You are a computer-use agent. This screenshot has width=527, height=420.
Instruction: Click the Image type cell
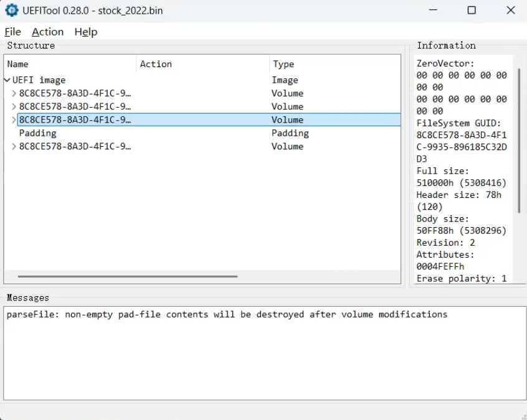[285, 80]
